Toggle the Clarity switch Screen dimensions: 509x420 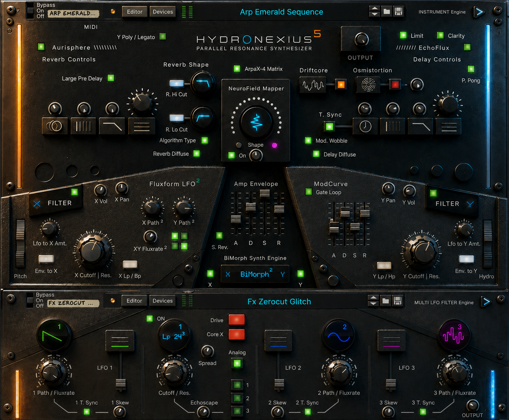(440, 35)
